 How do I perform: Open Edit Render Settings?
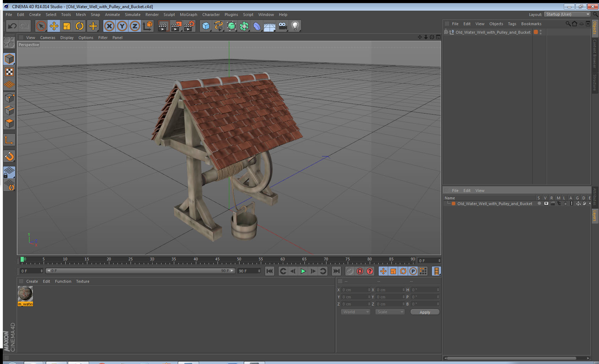(189, 26)
